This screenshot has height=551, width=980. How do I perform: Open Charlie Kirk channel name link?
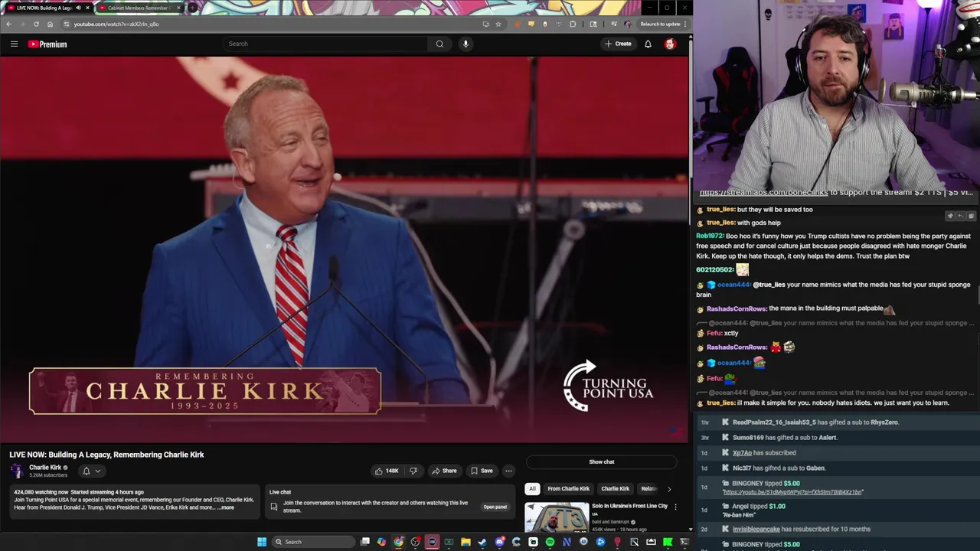pos(45,468)
